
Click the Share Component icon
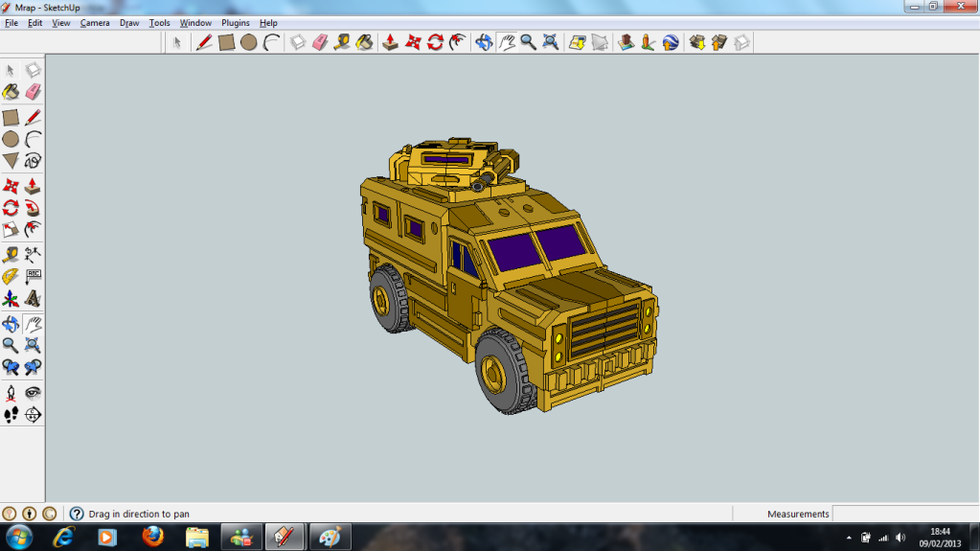(x=741, y=42)
